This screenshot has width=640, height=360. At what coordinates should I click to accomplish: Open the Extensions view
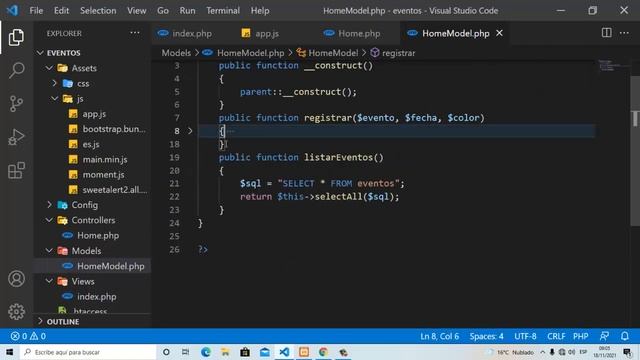coord(16,170)
